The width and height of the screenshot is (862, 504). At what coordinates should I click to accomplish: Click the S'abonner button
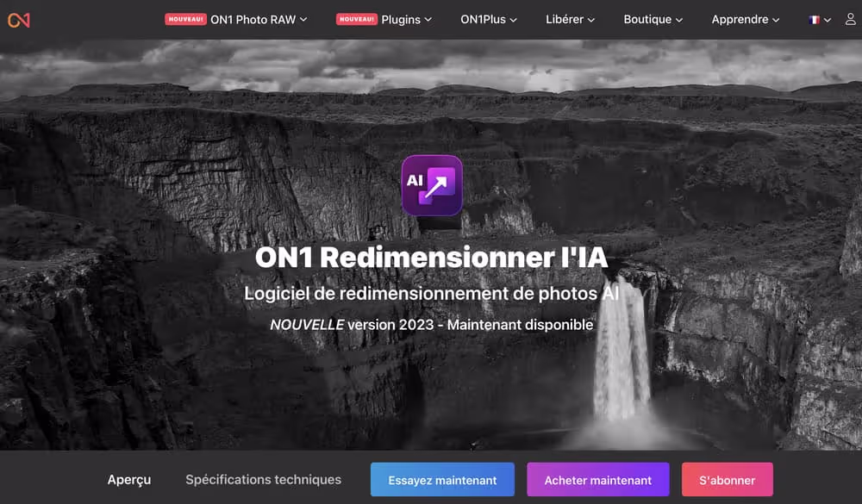pyautogui.click(x=728, y=479)
